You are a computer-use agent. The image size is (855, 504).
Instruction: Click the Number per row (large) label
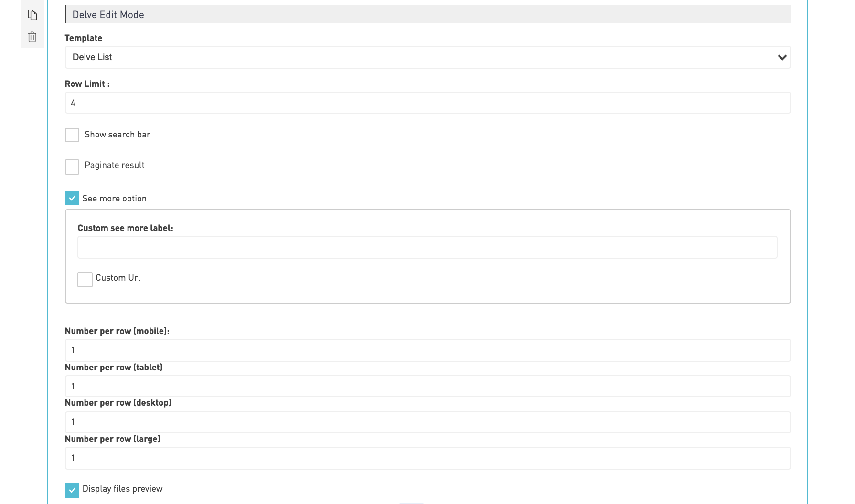tap(113, 439)
